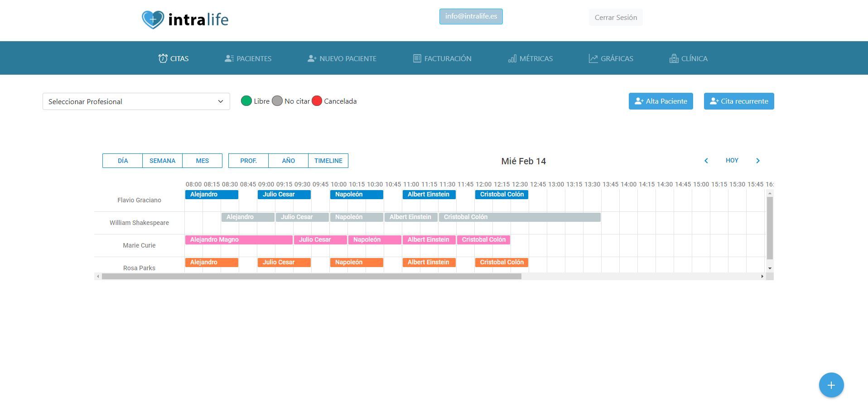
Task: Open the PACIENTES menu item
Action: tap(248, 58)
